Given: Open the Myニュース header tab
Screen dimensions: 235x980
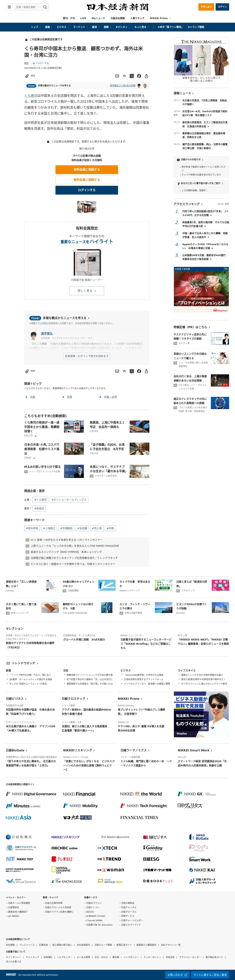Looking at the screenshot, I should tap(98, 18).
